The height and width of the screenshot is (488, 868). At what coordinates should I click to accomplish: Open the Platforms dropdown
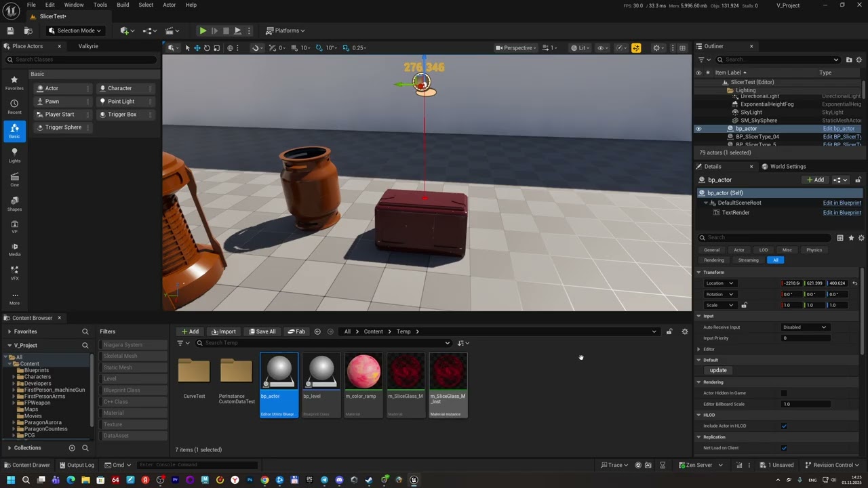[x=285, y=30]
